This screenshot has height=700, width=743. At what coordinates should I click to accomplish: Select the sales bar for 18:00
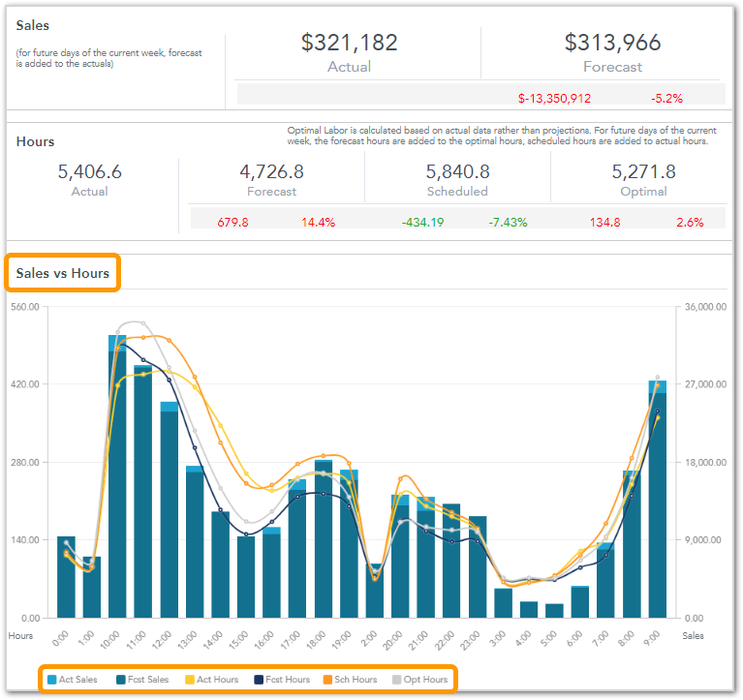[324, 542]
